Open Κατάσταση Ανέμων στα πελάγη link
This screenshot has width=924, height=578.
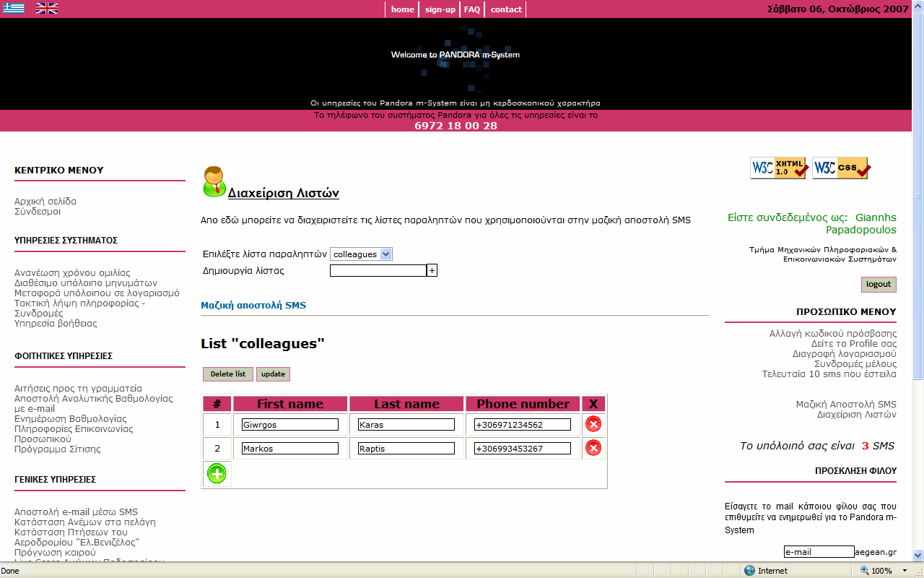85,522
